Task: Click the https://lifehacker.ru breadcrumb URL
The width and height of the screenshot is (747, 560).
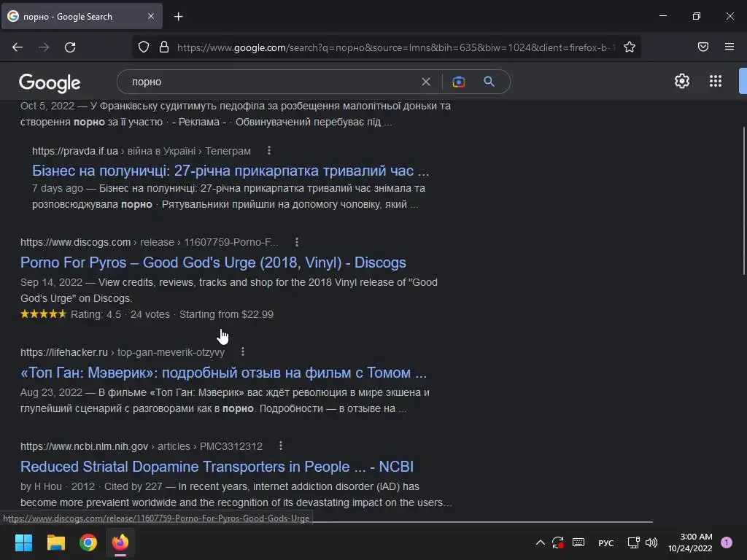Action: pyautogui.click(x=64, y=352)
